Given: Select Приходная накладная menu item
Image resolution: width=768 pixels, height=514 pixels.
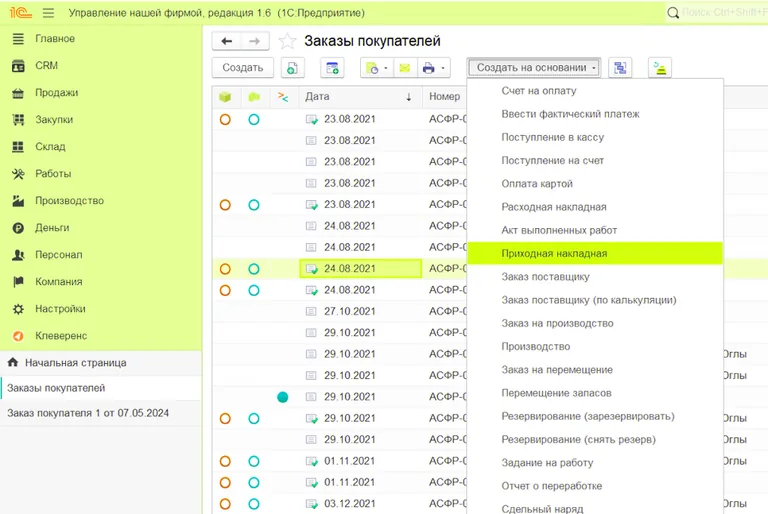Looking at the screenshot, I should pos(554,254).
